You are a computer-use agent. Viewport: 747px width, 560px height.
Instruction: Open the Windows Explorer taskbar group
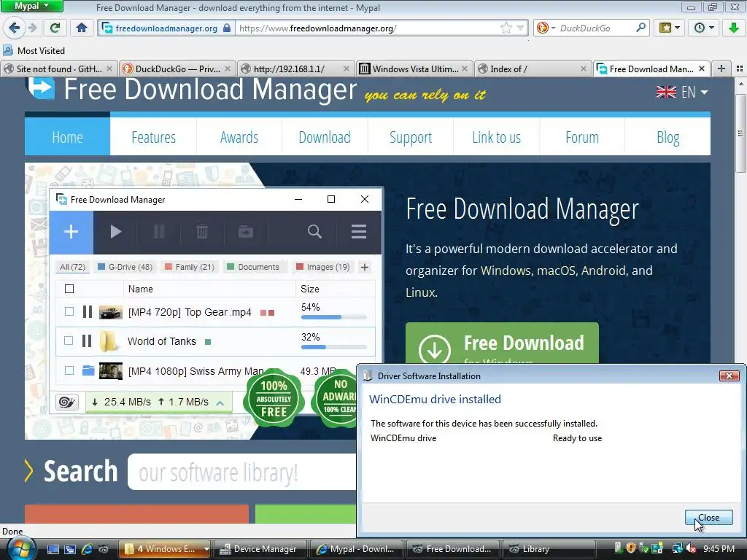click(164, 549)
